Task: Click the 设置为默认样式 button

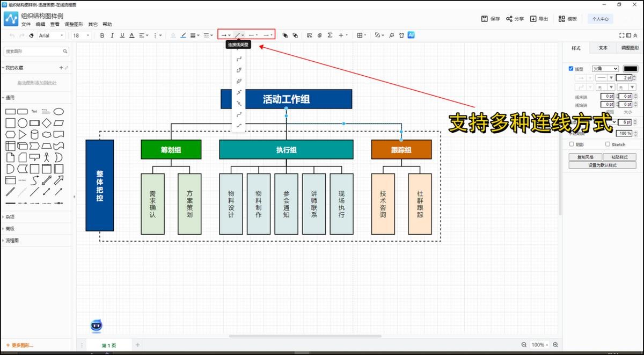Action: point(602,165)
